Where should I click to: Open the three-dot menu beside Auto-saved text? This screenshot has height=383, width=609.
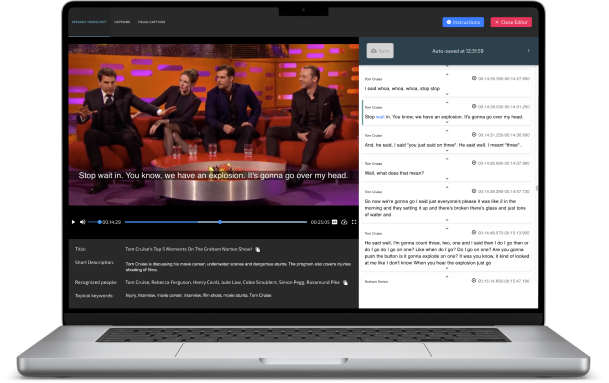click(528, 51)
